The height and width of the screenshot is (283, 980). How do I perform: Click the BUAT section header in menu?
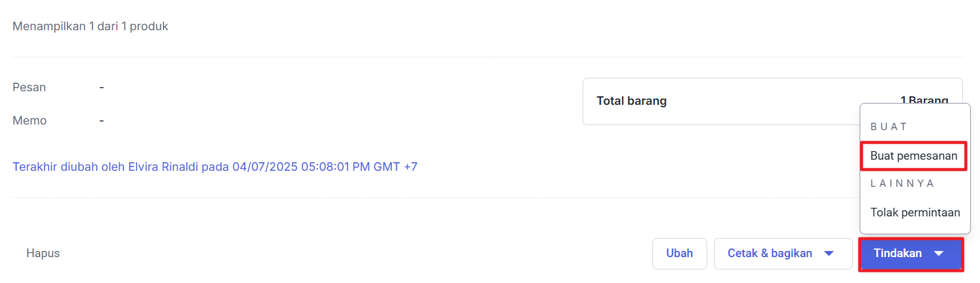pyautogui.click(x=889, y=126)
